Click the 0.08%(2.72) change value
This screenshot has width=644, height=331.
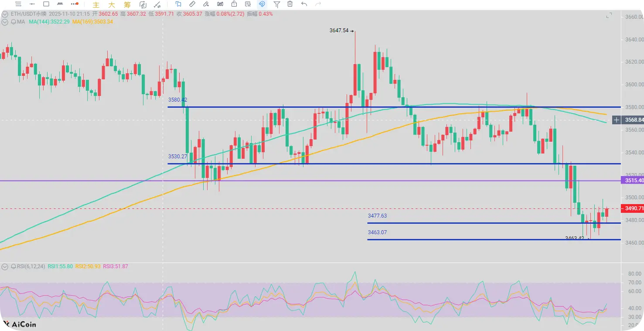[230, 14]
